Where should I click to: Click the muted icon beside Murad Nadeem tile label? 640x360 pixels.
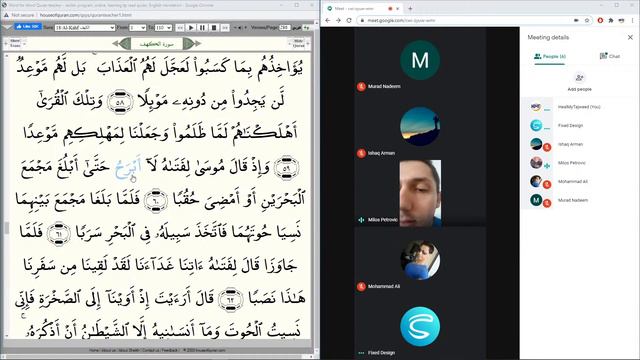[x=361, y=87]
